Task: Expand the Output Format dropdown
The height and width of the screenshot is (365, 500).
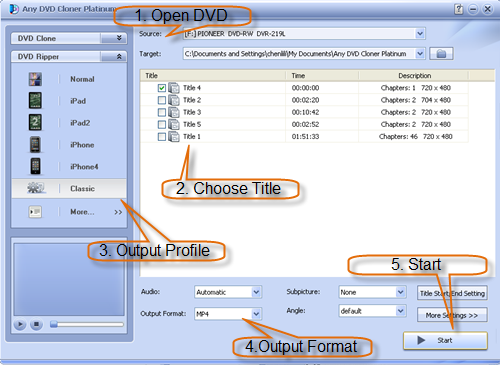Action: click(x=256, y=314)
